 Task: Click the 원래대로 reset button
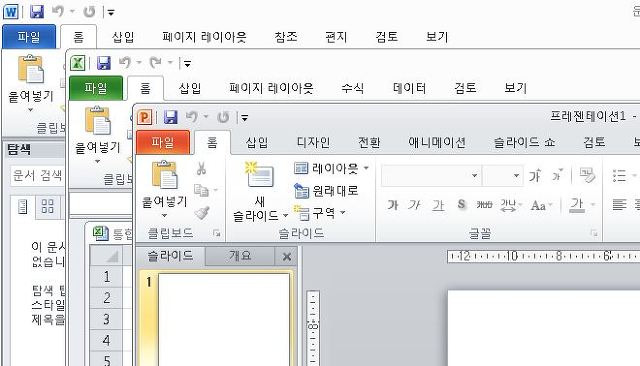326,191
